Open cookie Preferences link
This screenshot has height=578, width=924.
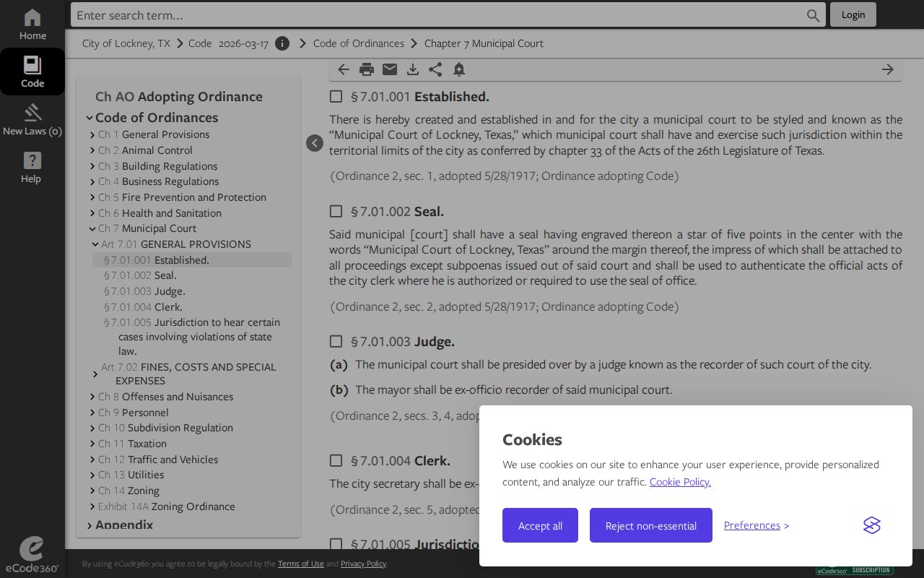752,525
